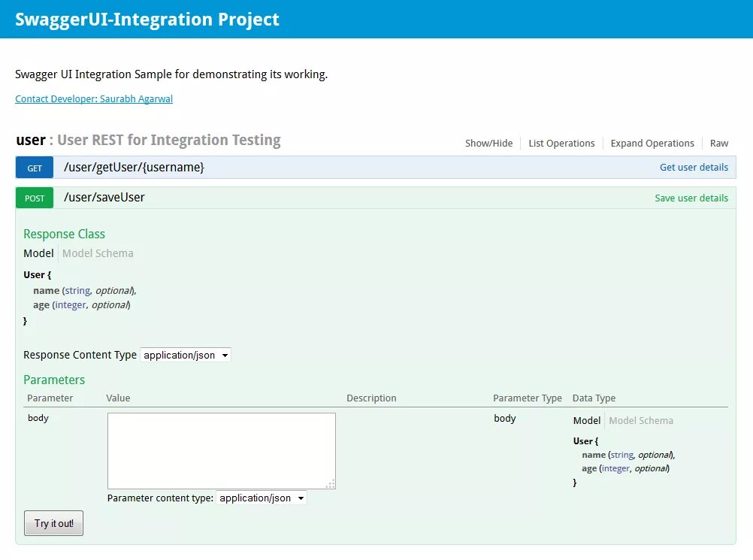The width and height of the screenshot is (753, 560).
Task: Select List Operations
Action: click(x=561, y=143)
